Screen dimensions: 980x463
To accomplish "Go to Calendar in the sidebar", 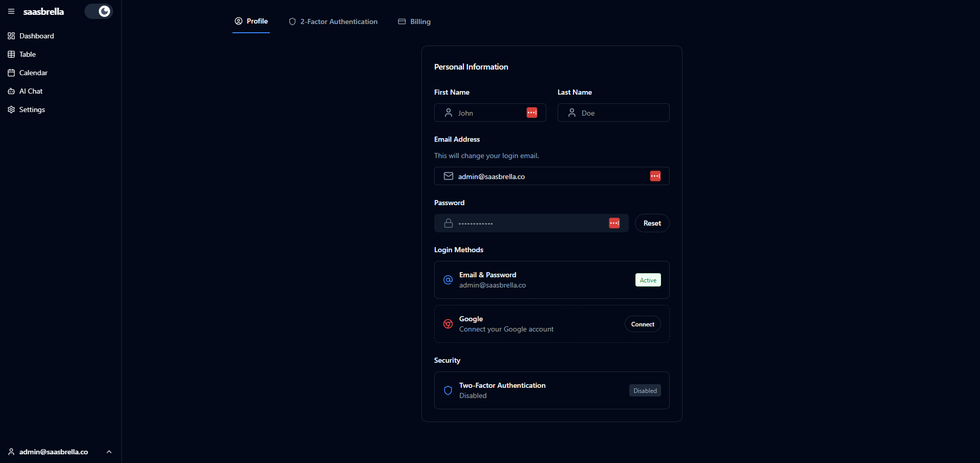I will [33, 73].
